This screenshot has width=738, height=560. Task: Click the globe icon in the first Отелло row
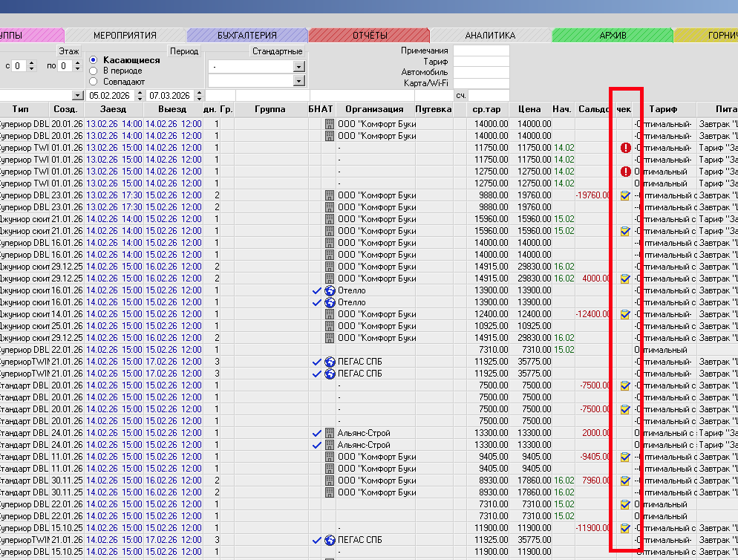(x=330, y=290)
